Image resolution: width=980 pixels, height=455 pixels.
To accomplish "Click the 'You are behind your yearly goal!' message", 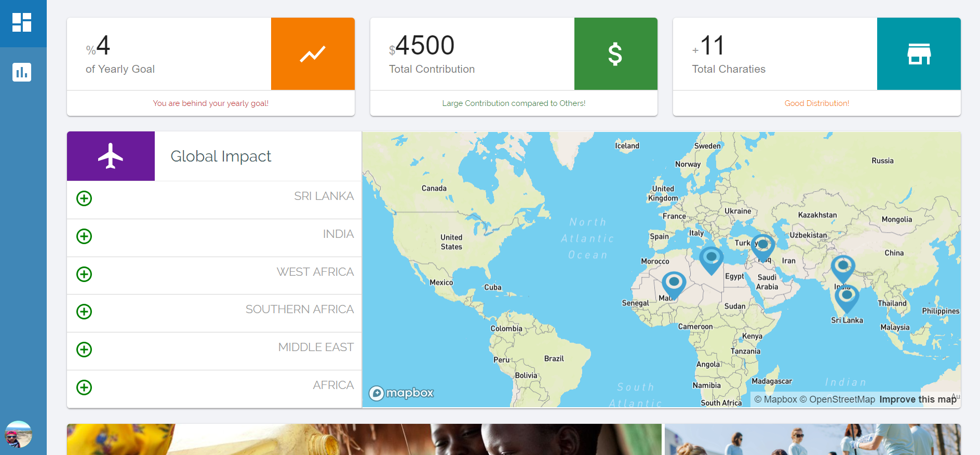I will [x=211, y=103].
